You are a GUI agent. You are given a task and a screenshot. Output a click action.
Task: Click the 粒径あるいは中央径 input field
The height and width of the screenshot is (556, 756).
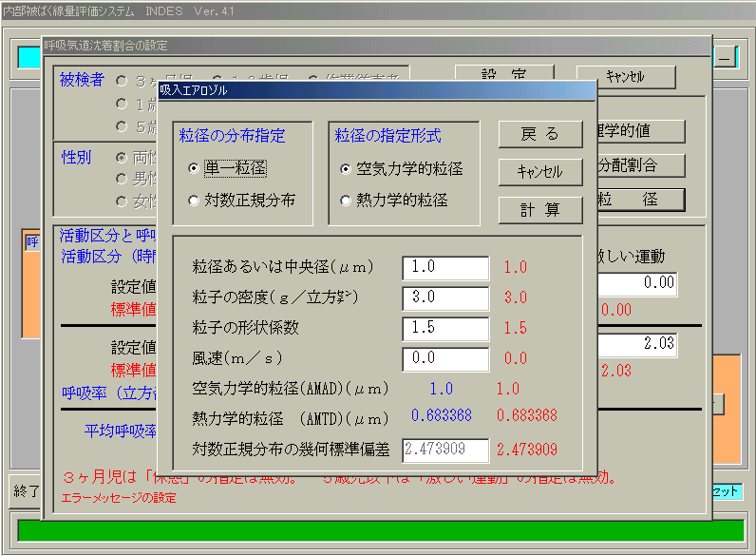tap(445, 268)
